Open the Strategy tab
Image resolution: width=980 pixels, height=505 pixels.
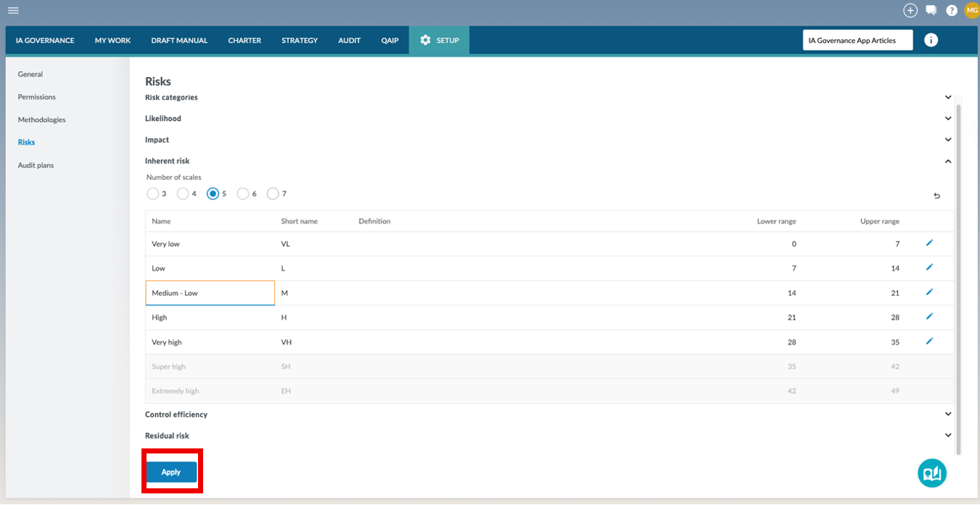tap(300, 41)
